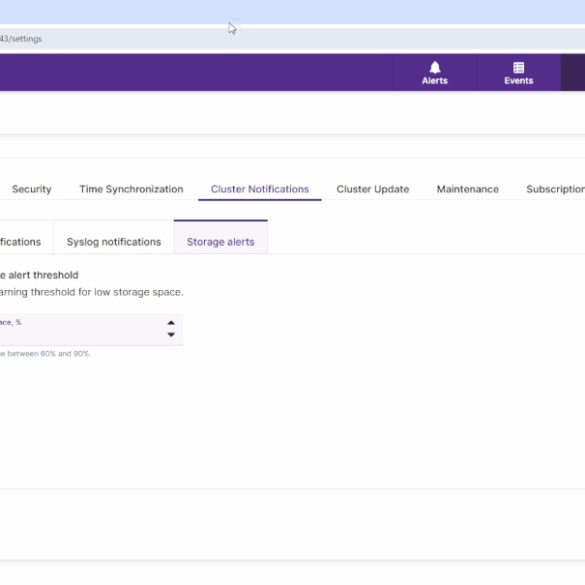Viewport: 585px width, 585px height.
Task: Open the Maintenance tab
Action: tap(468, 189)
